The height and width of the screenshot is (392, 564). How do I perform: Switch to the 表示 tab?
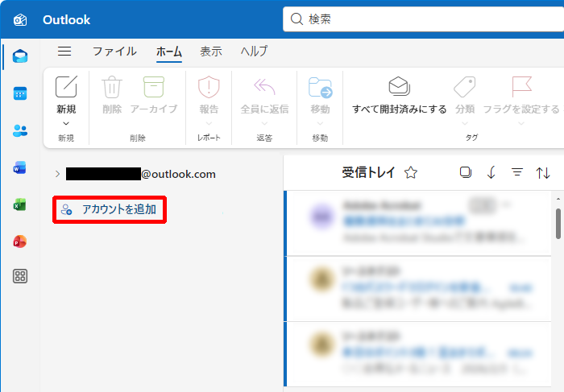pos(211,52)
